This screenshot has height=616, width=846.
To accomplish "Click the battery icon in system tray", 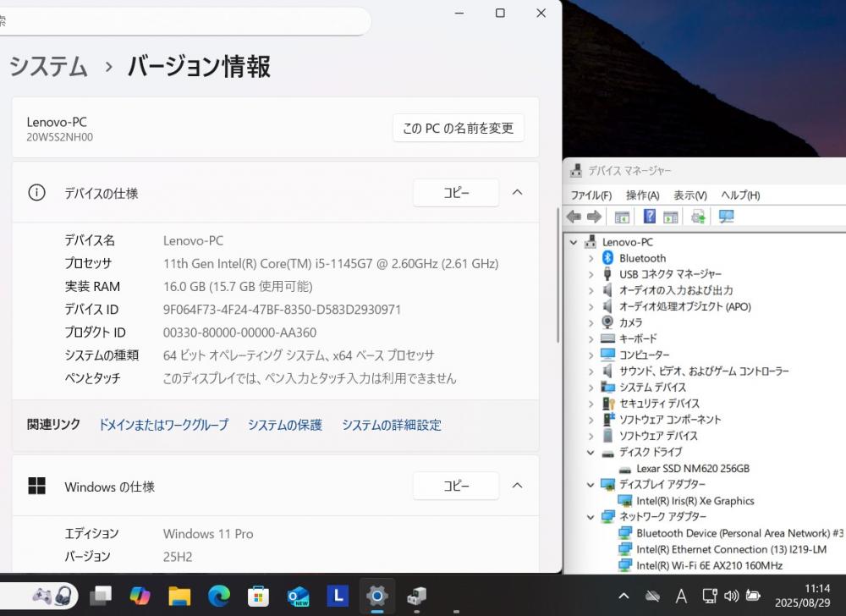I will pyautogui.click(x=753, y=596).
